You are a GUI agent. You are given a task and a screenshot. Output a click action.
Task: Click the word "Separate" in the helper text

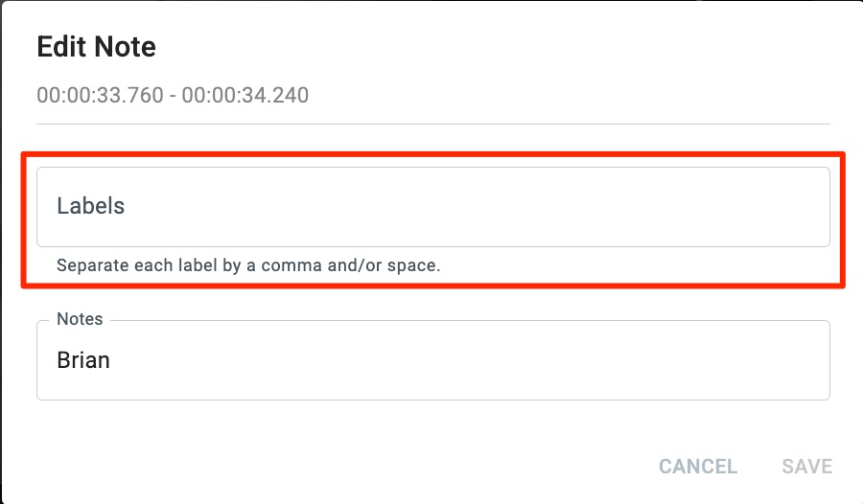pyautogui.click(x=91, y=265)
